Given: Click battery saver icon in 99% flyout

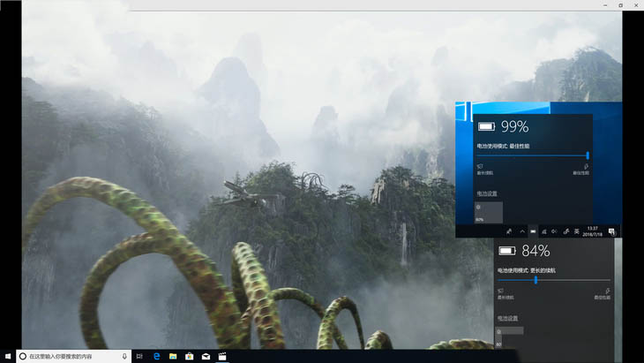Looking at the screenshot, I should [480, 167].
